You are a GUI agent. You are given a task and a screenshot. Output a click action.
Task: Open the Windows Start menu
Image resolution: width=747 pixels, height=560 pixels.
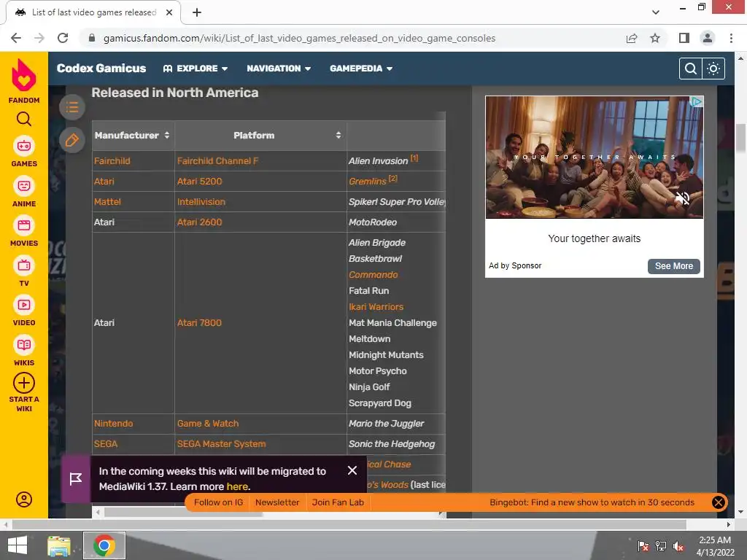(18, 545)
